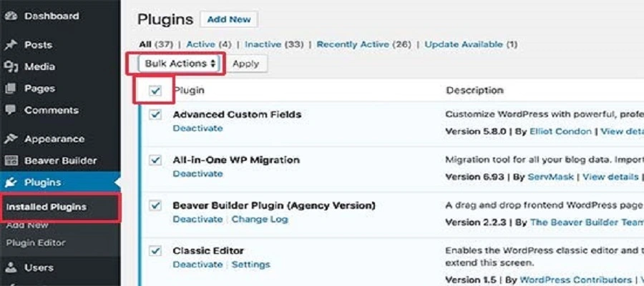Screen dimensions: 644x286
Task: Toggle the select-all plugins checkbox
Action: (x=155, y=91)
